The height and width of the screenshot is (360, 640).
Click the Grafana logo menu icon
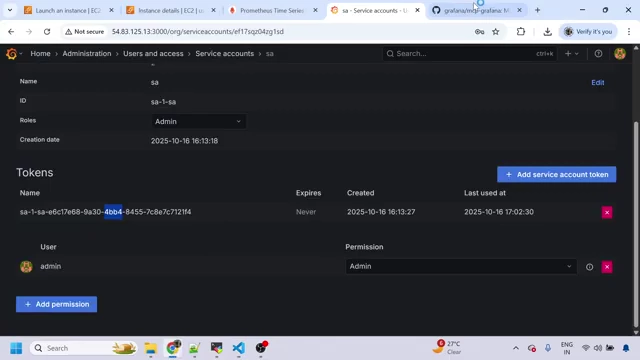[11, 53]
